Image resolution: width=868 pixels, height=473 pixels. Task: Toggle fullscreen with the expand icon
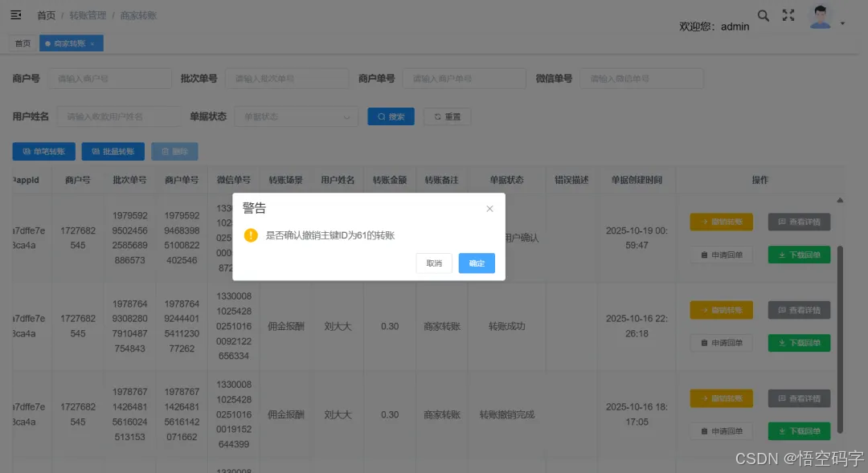pos(788,15)
